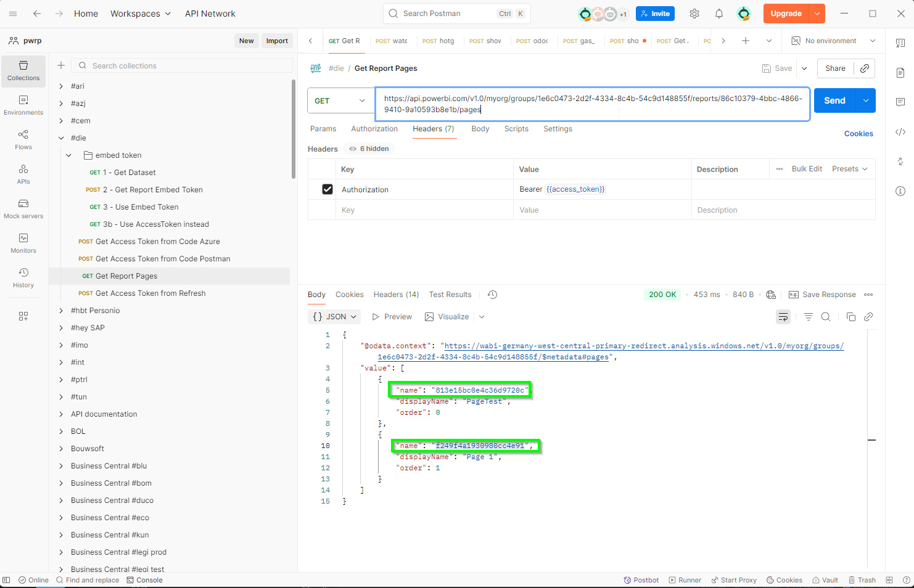Collapse the embed token folder
Image resolution: width=914 pixels, height=588 pixels.
69,155
